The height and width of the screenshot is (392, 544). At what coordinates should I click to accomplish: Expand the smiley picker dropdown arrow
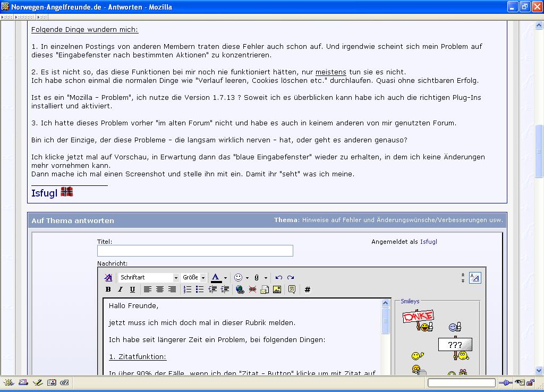pyautogui.click(x=247, y=278)
